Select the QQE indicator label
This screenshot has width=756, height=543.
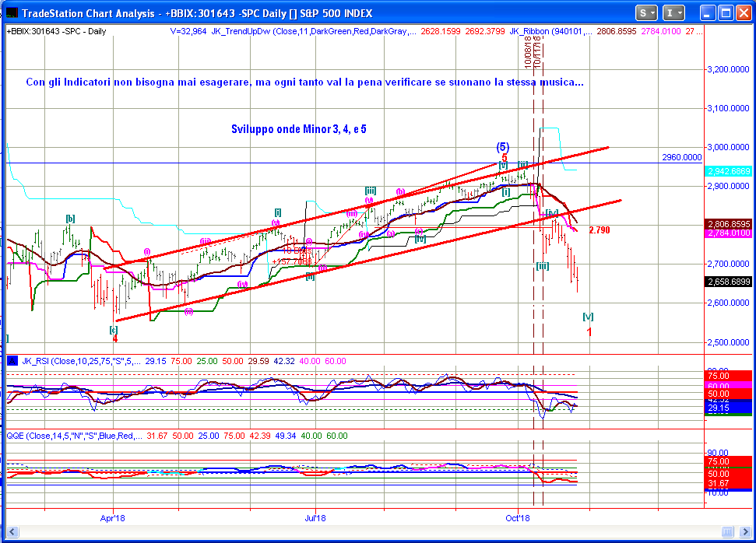pyautogui.click(x=75, y=436)
